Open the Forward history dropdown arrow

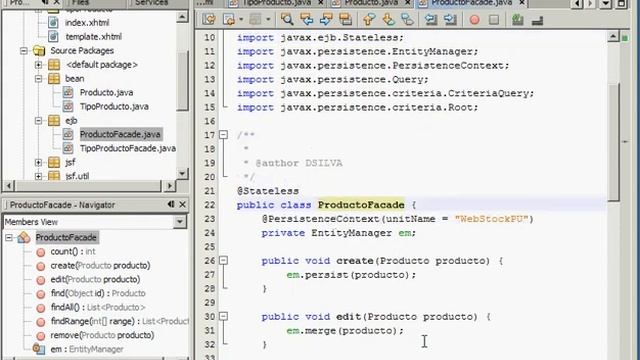(x=268, y=19)
